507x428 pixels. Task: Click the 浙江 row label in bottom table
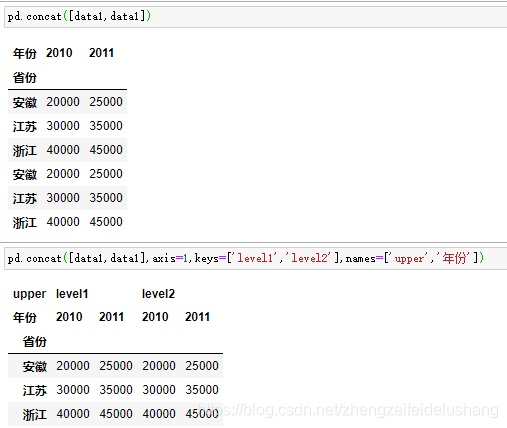coord(35,414)
